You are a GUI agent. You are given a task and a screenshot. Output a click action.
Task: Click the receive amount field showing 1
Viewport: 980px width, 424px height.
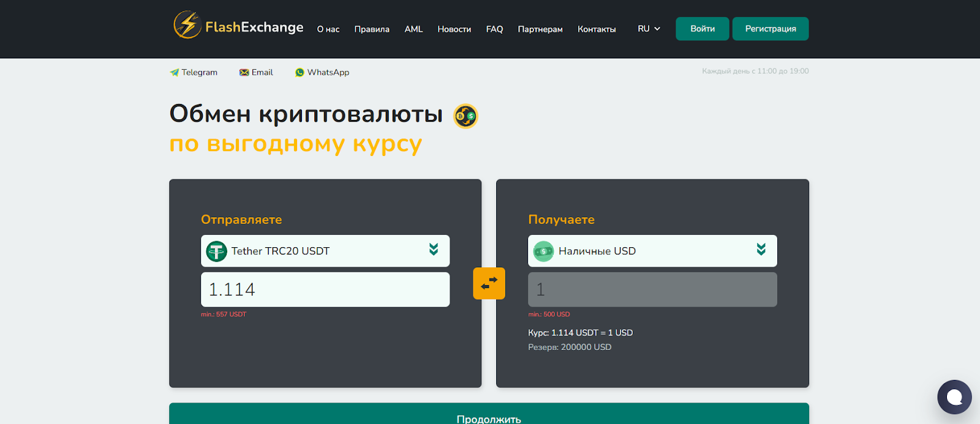(652, 289)
